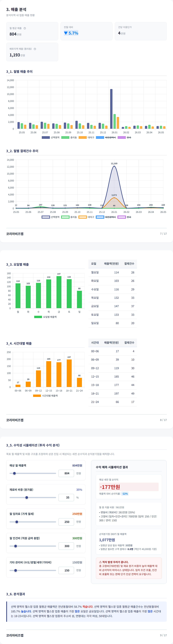The image size is (173, 644).
Task: Click the 기타 관리비 slider handle
Action: tap(15, 570)
